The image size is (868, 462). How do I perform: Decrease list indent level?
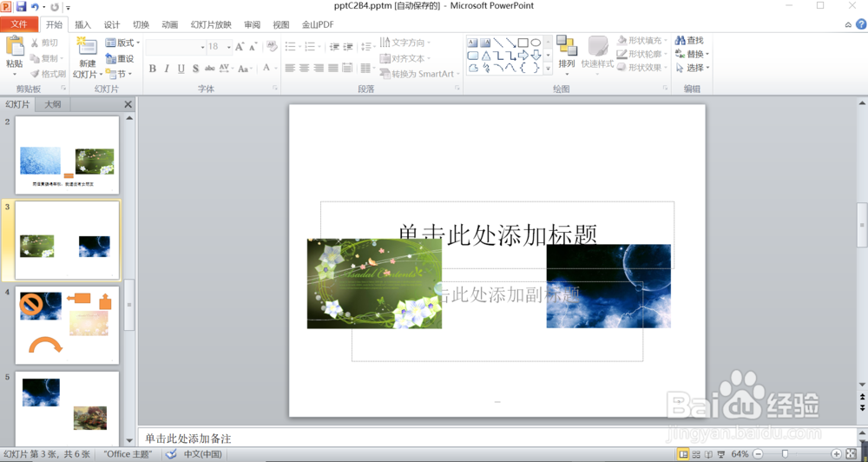334,47
